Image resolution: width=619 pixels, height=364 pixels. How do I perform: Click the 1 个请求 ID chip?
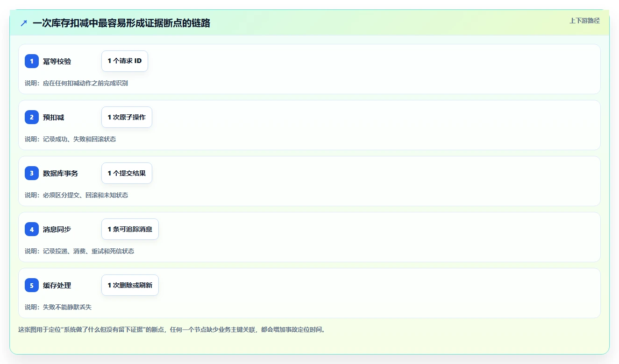125,61
